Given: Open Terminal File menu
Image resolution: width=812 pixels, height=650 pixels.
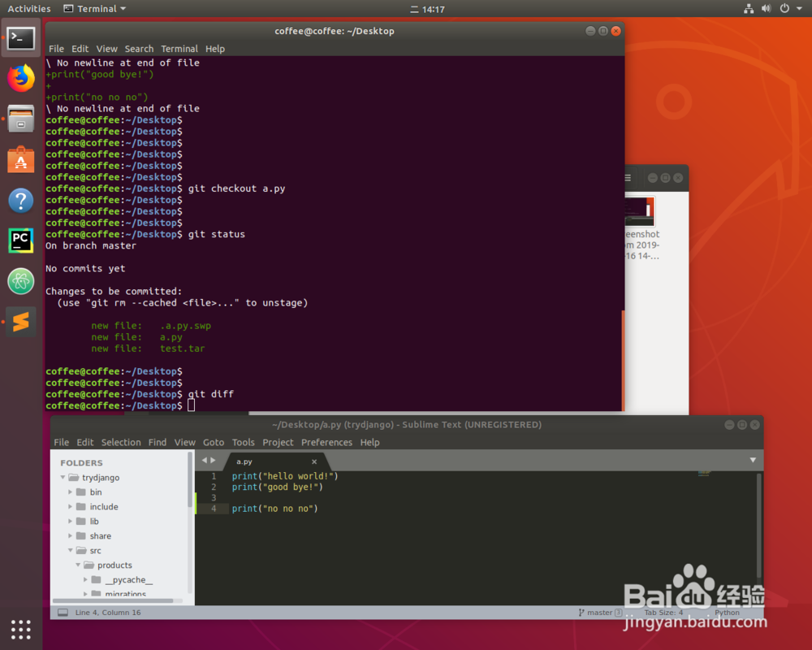Looking at the screenshot, I should [57, 49].
